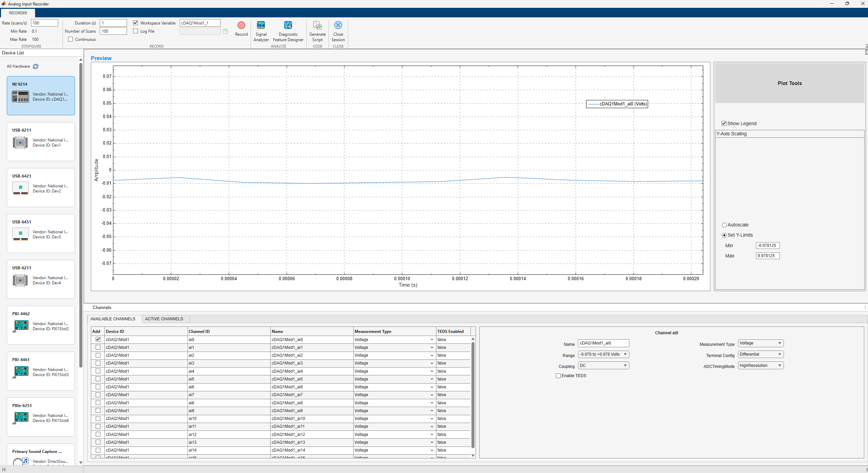Viewport: 868px width, 473px height.
Task: Click cDAQ1Mod1_ai0 plot legend
Action: pyautogui.click(x=617, y=104)
